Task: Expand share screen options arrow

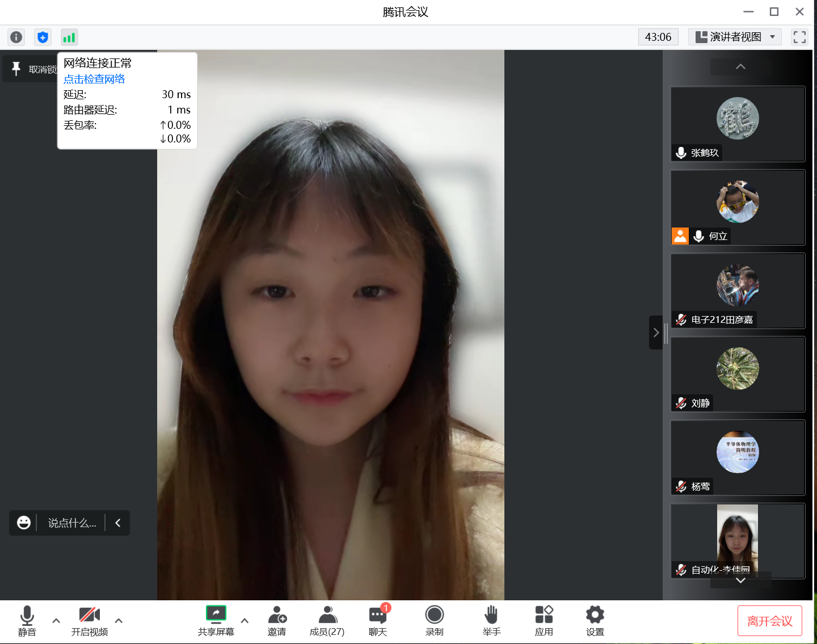Action: tap(245, 621)
